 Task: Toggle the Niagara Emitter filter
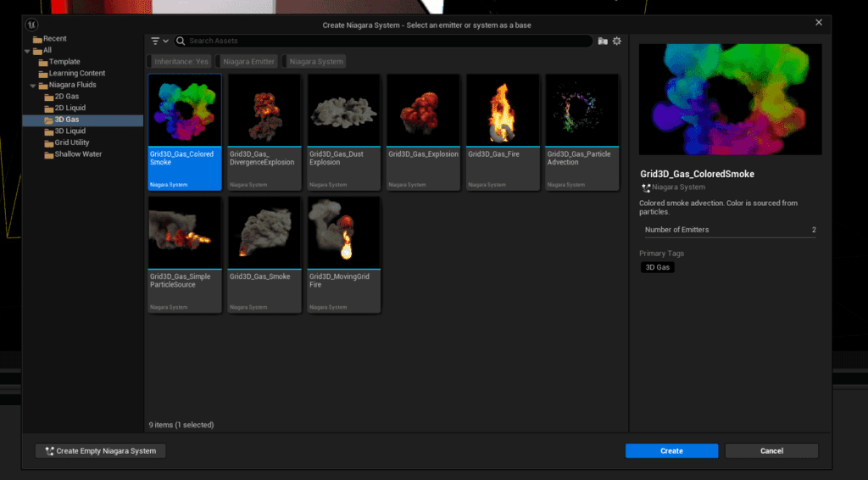click(248, 61)
